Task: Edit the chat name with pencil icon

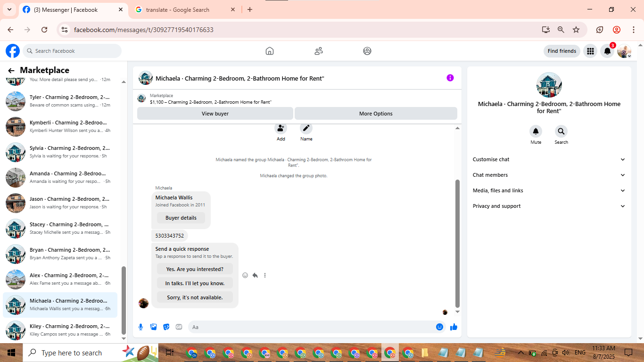Action: [x=306, y=128]
